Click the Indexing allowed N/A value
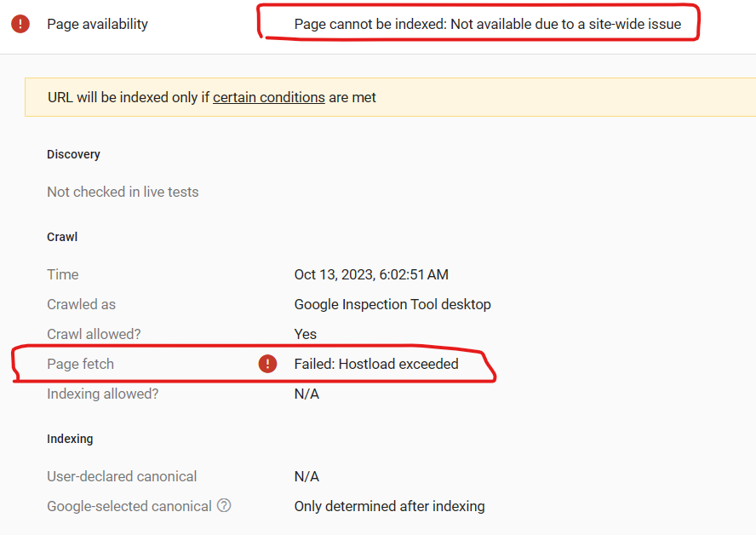Image resolution: width=756 pixels, height=535 pixels. coord(305,394)
